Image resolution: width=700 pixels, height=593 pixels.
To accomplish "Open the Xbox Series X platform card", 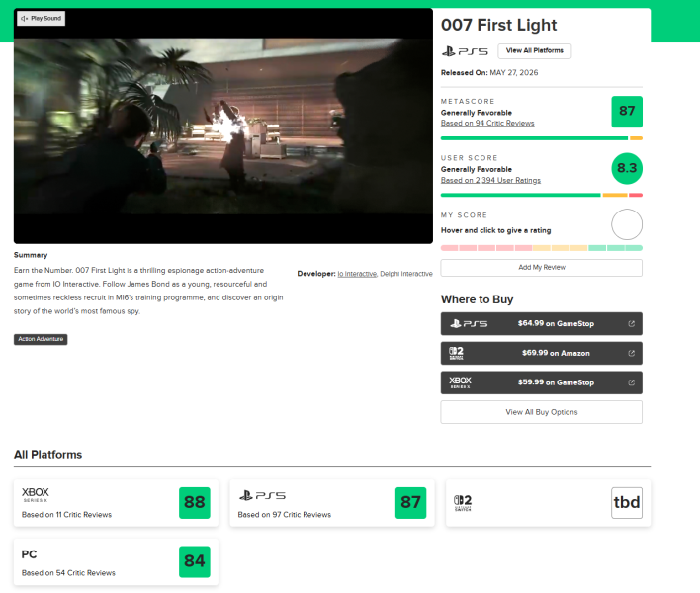I will click(116, 503).
